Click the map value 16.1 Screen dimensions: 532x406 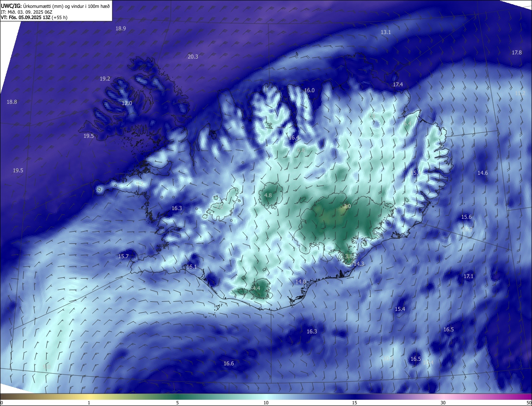point(192,267)
